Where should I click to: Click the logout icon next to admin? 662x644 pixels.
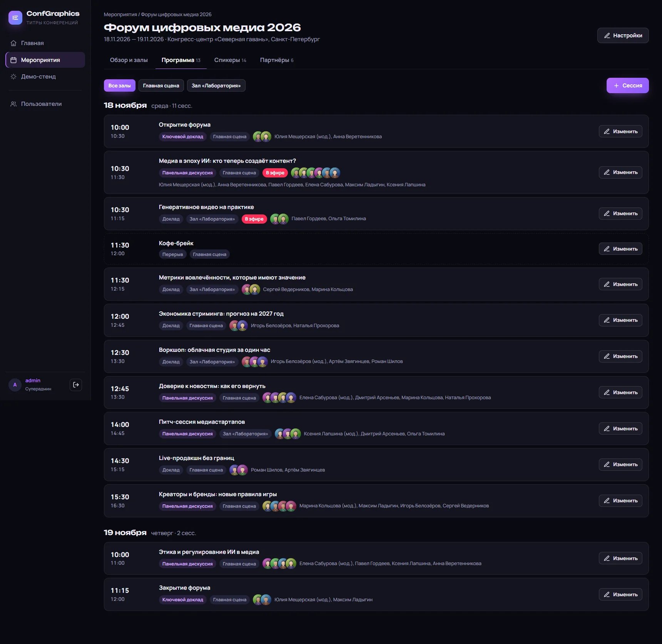[76, 385]
